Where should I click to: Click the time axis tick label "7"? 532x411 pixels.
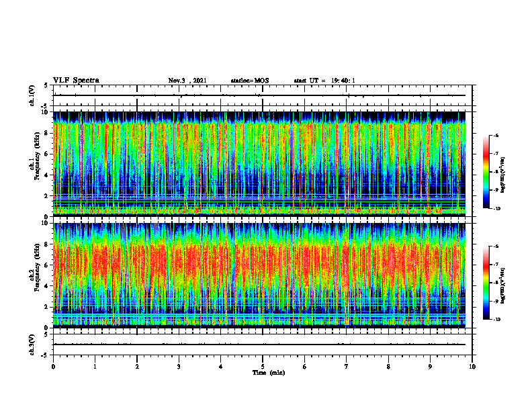(x=347, y=367)
